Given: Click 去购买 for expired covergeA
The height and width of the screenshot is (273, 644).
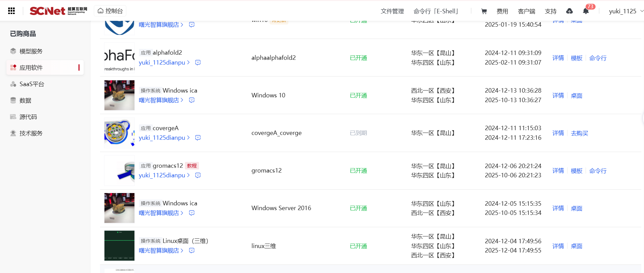Looking at the screenshot, I should coord(579,133).
